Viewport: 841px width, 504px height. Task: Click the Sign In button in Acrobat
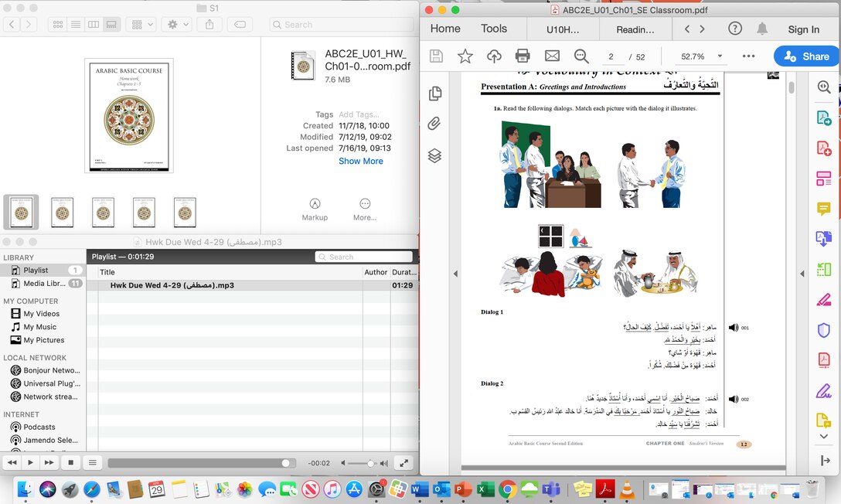click(x=805, y=29)
